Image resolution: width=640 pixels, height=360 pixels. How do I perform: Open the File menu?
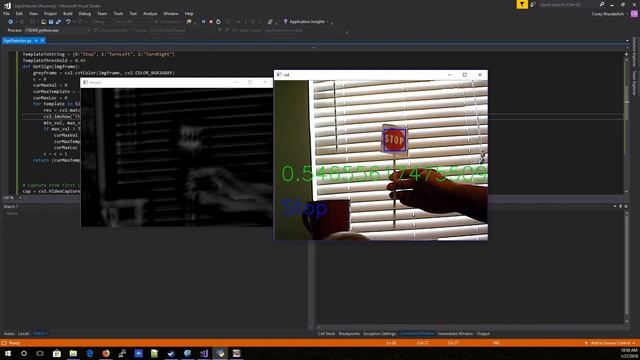click(6, 13)
